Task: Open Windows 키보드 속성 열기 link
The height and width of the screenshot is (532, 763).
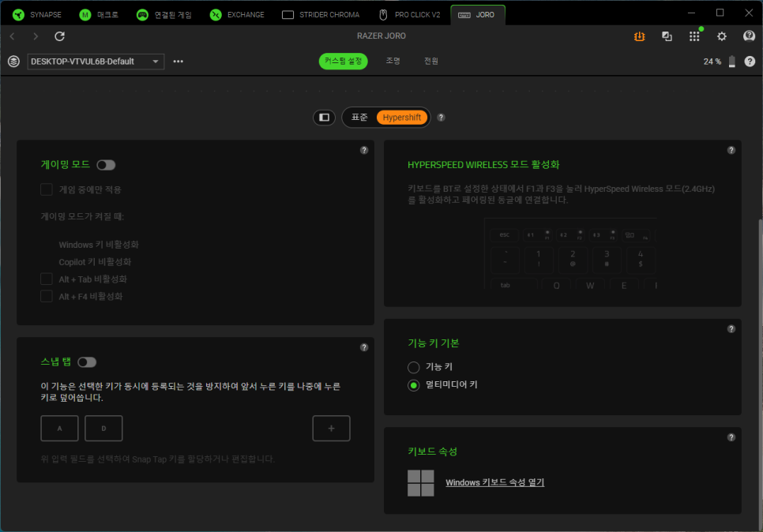Action: 494,482
